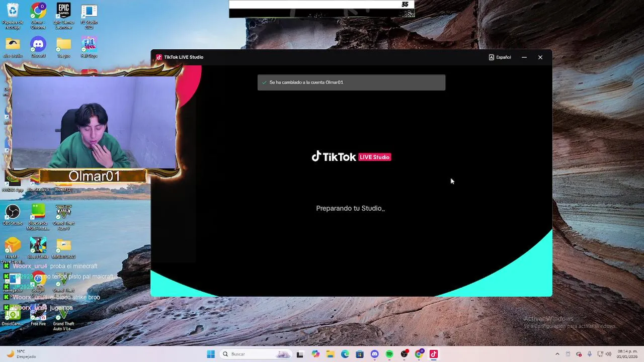The height and width of the screenshot is (362, 644).
Task: Open Microsoft Store from the taskbar
Action: coord(360,354)
